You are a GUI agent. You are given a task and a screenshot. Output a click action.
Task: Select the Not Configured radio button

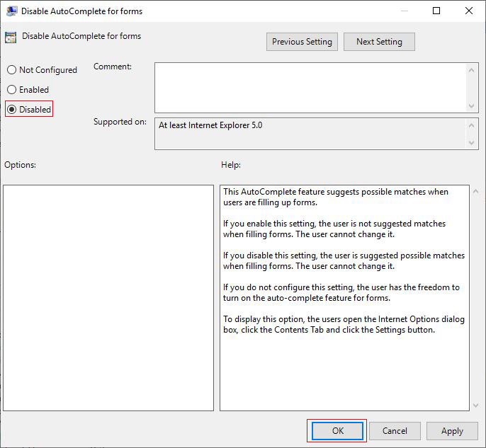coord(11,70)
